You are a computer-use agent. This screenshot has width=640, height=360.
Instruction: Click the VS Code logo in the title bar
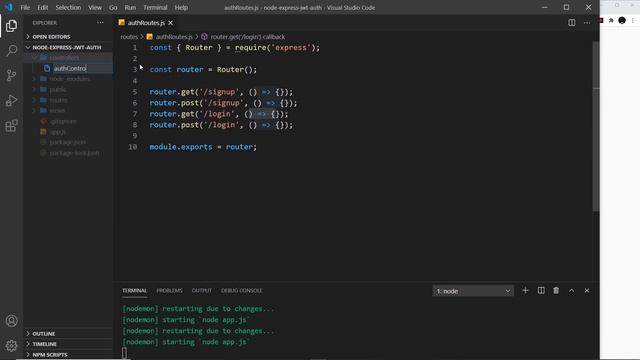click(x=9, y=7)
